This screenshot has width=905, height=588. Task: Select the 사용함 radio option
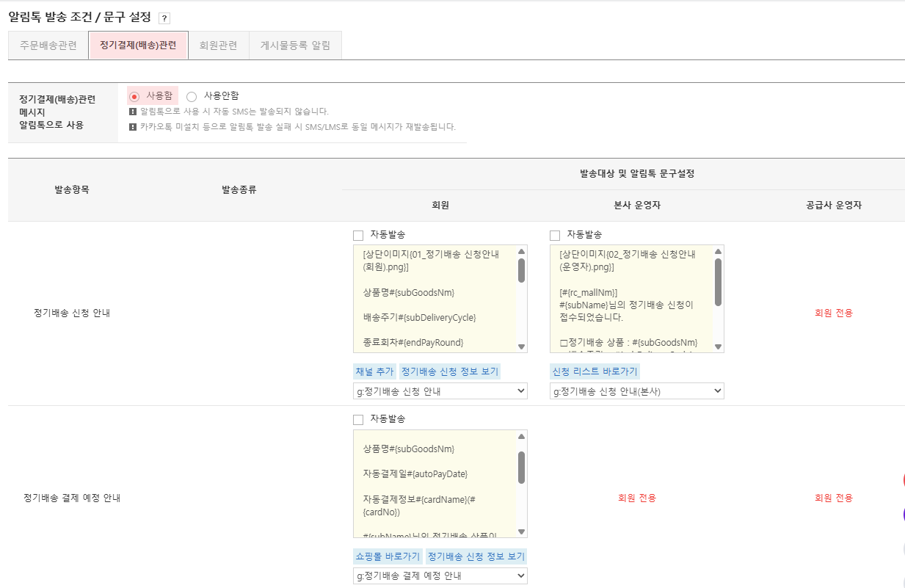[x=134, y=95]
